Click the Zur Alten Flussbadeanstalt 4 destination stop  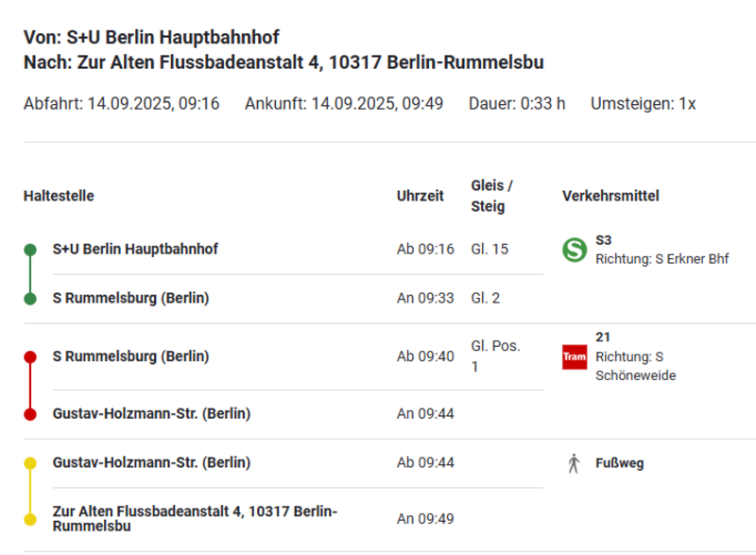(195, 518)
